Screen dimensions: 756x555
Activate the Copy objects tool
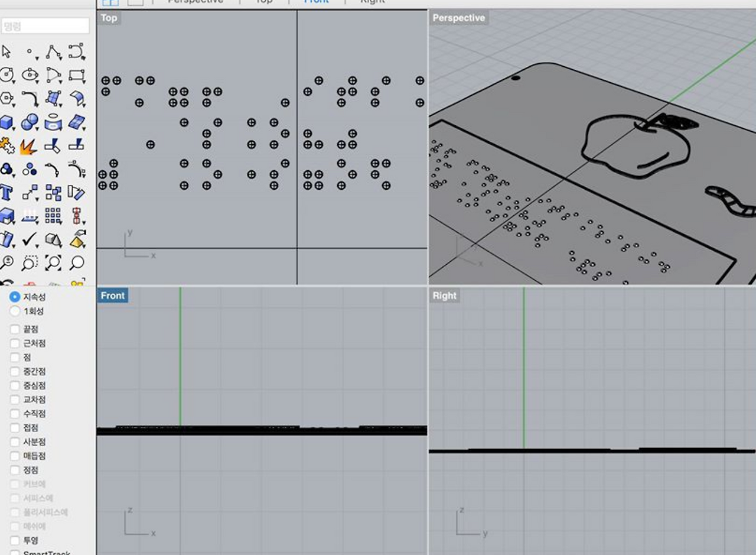point(53,193)
